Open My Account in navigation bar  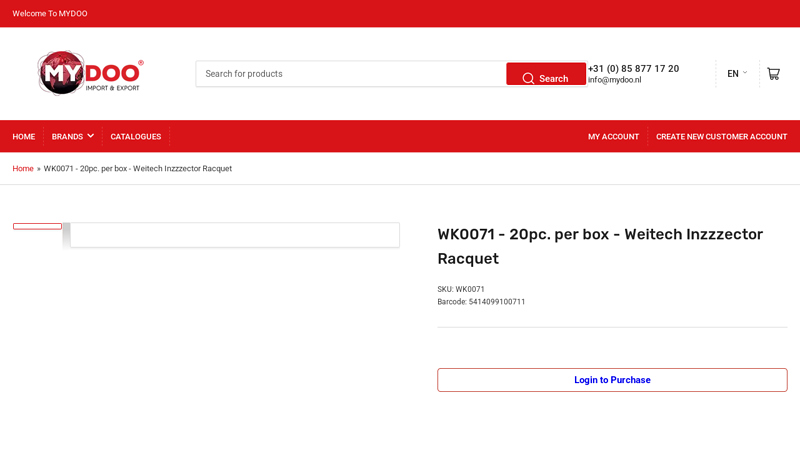tap(613, 137)
